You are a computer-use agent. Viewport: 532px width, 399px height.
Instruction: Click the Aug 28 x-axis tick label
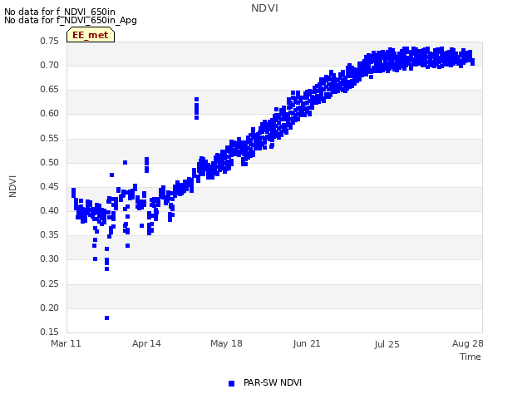(467, 343)
